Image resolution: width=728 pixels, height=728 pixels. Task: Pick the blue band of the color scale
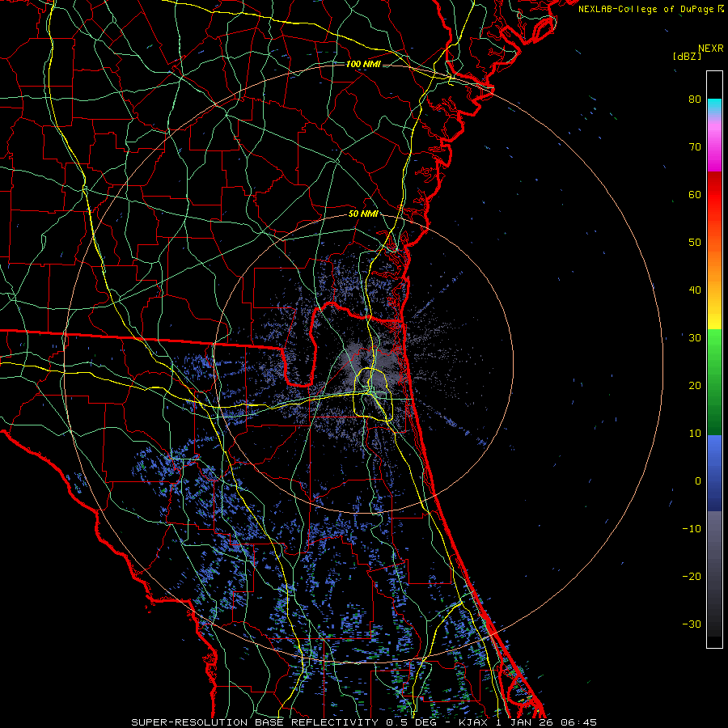714,473
